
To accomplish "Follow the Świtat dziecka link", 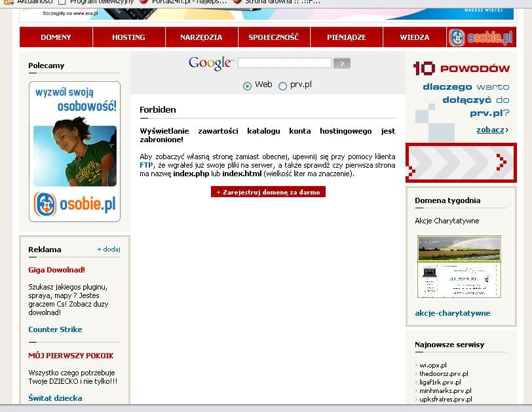I will (x=55, y=398).
